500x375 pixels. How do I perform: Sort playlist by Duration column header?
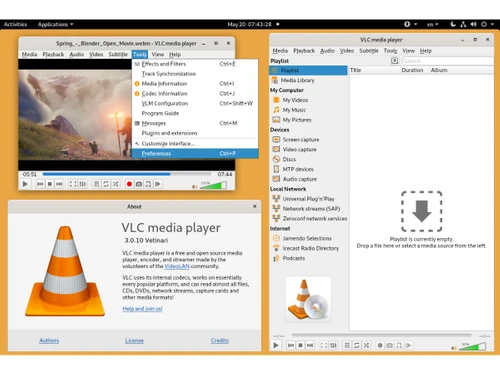point(414,70)
